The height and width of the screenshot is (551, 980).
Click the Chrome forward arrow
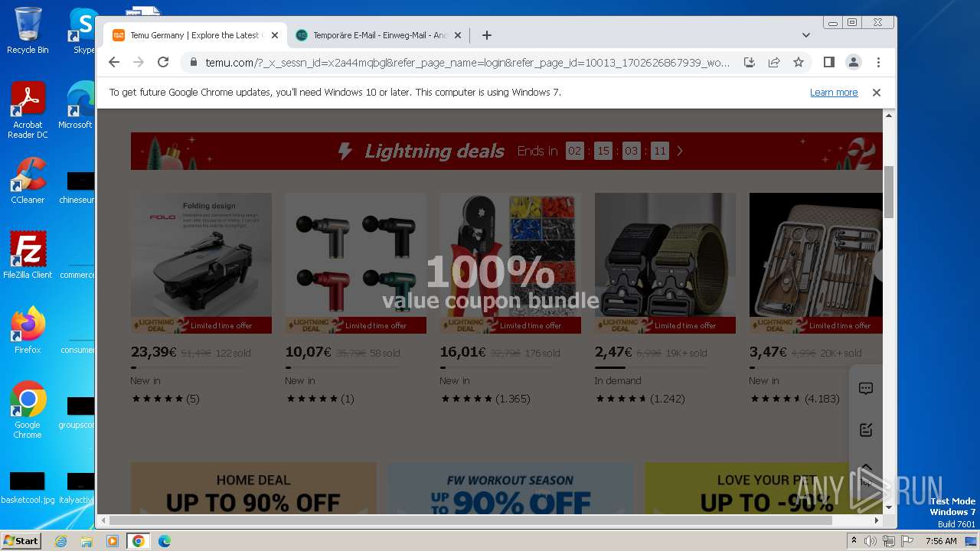[139, 62]
